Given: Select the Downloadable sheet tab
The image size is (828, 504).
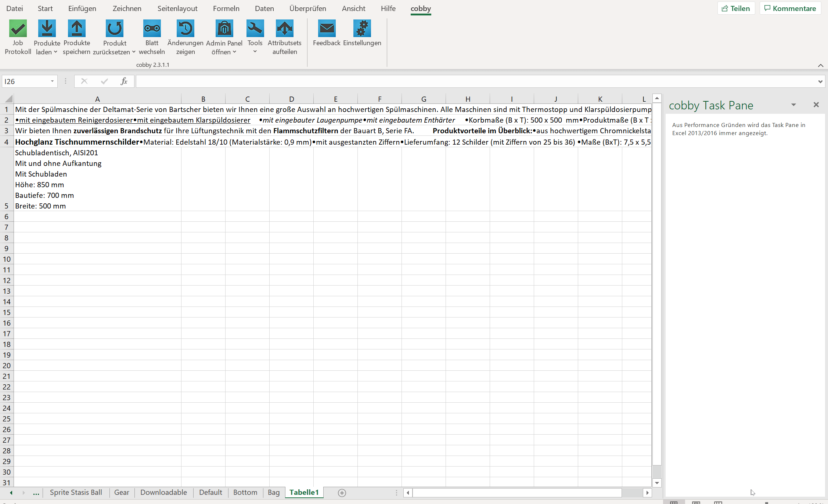Looking at the screenshot, I should click(x=163, y=492).
